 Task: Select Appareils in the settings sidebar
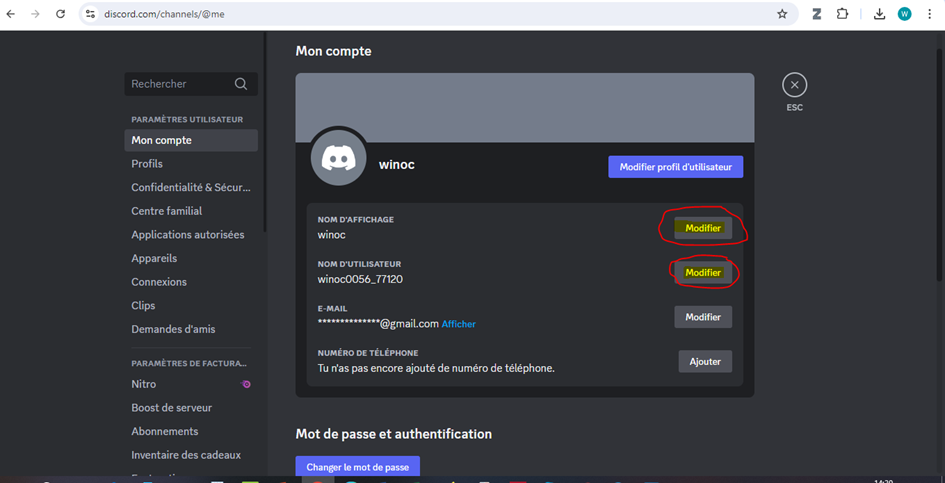(x=154, y=258)
